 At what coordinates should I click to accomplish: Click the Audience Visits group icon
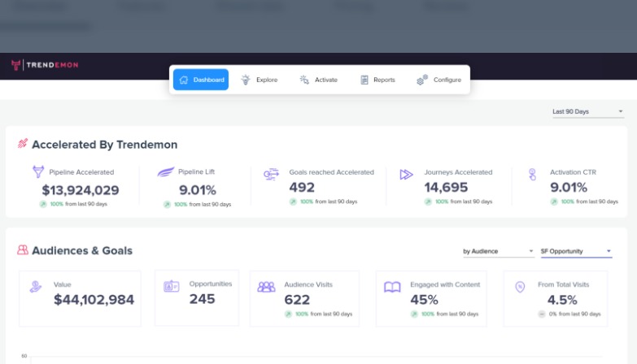[x=267, y=287]
